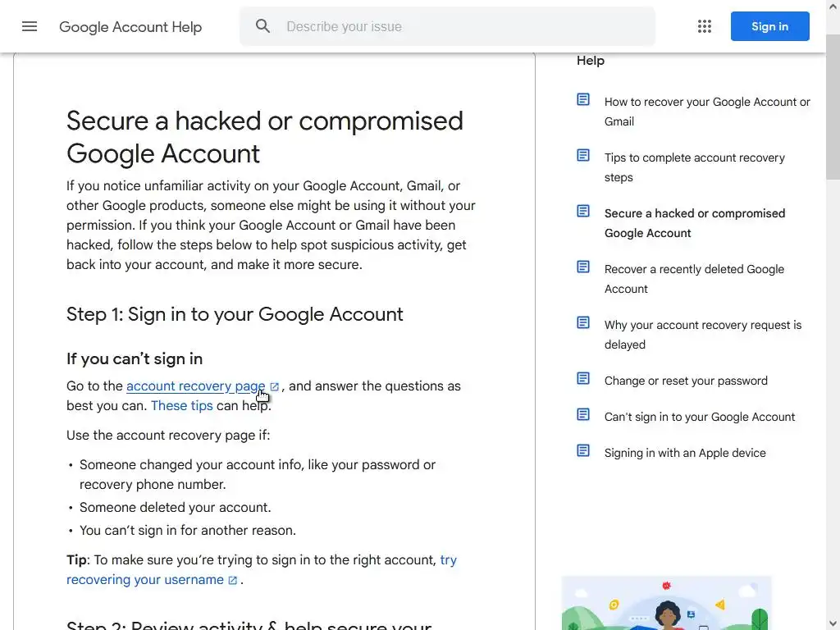
Task: Open the Google apps grid
Action: click(705, 26)
